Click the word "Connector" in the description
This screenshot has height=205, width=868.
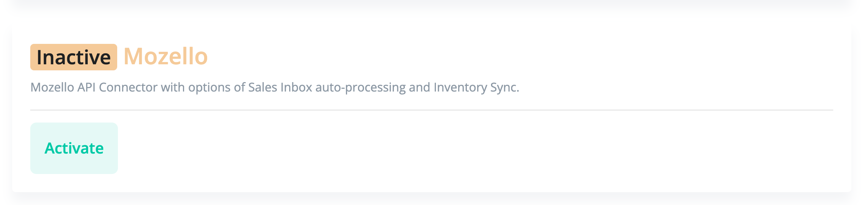point(128,87)
